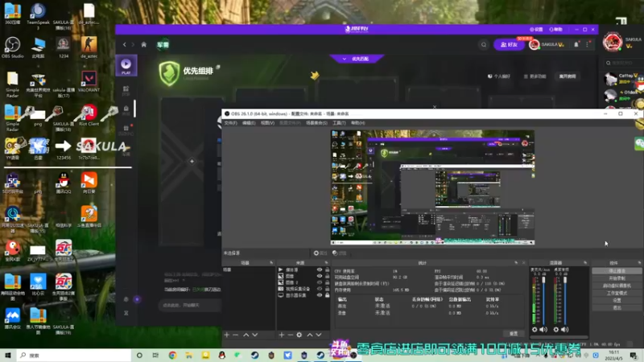Pop out the 来源 dock

327,263
